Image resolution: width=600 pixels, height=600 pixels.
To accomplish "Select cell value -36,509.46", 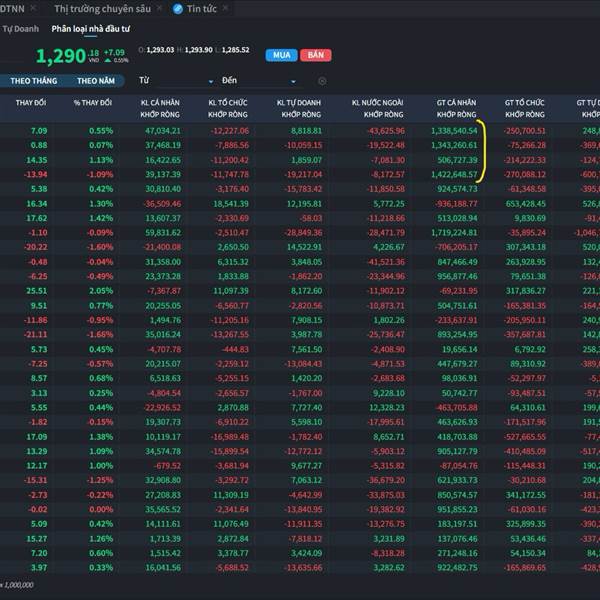I will coord(162,204).
